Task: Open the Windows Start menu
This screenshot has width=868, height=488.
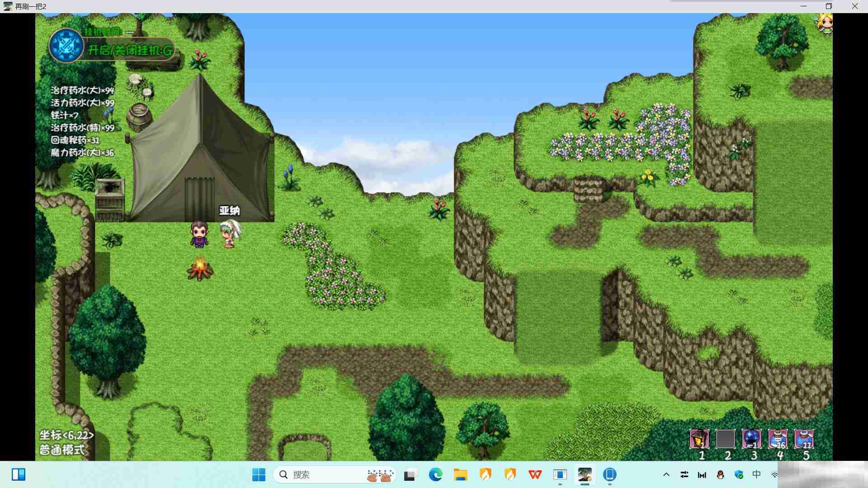Action: point(259,474)
